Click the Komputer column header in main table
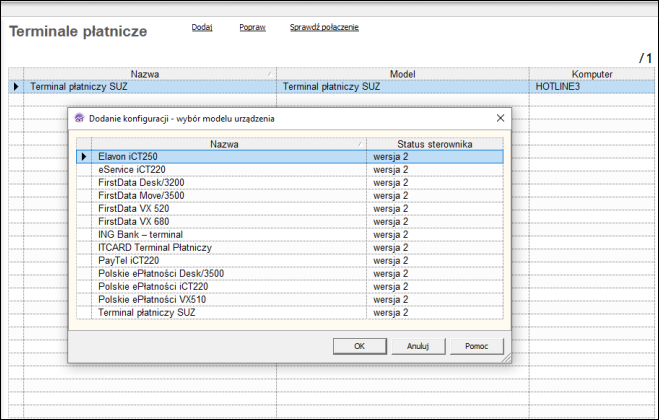Viewport: 659px width, 420px height. (591, 74)
